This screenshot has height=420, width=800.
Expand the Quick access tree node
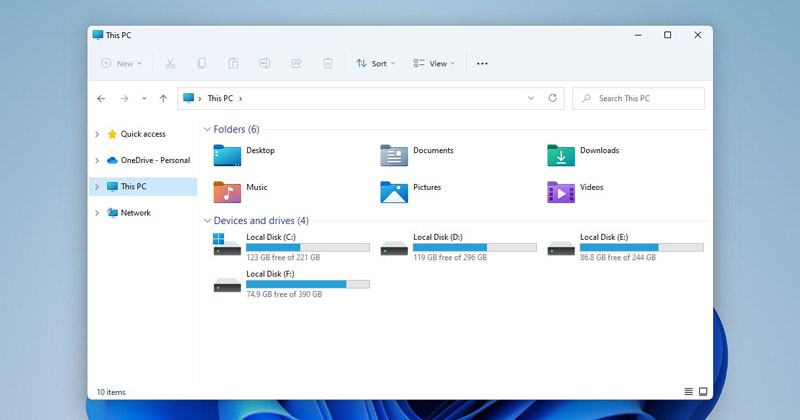pyautogui.click(x=97, y=134)
